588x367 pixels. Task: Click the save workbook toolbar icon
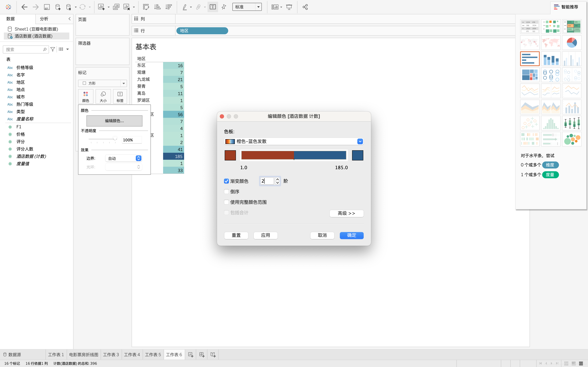tap(47, 7)
